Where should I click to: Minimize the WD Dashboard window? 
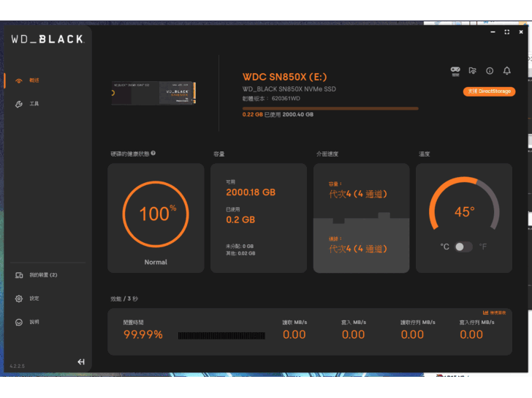point(493,32)
